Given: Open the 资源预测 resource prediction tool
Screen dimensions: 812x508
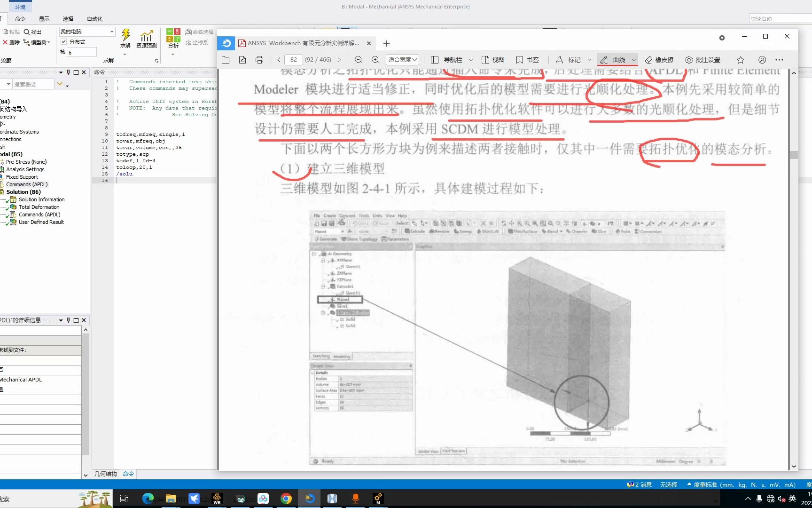Looking at the screenshot, I should click(147, 39).
